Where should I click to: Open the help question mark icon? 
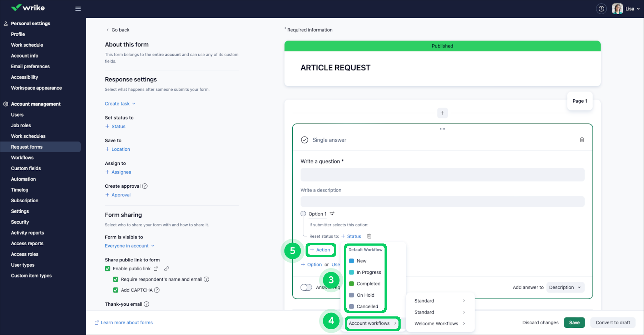[x=601, y=9]
